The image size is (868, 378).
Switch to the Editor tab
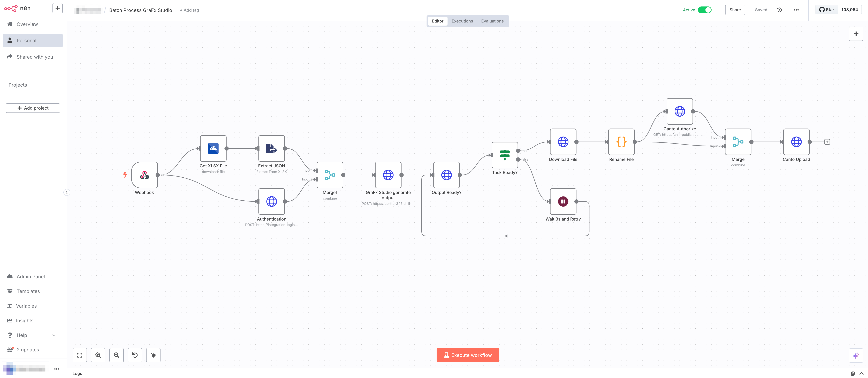point(437,21)
